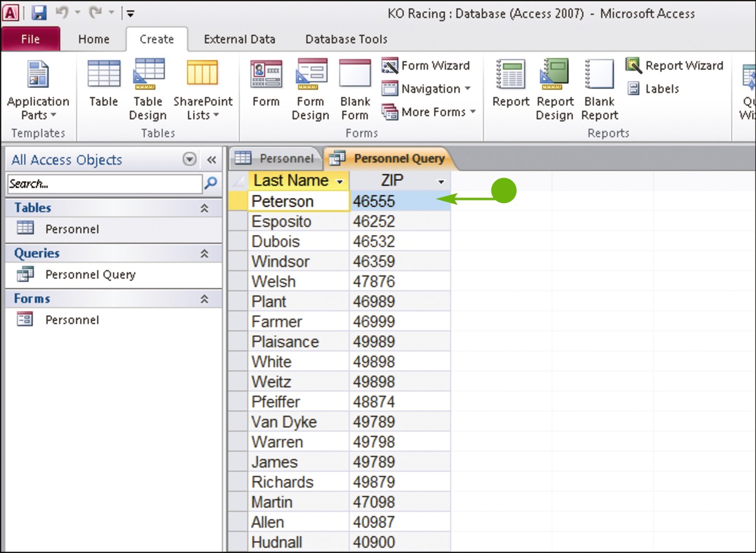Click the Undo icon in quick access toolbar
The image size is (756, 553).
(x=62, y=12)
